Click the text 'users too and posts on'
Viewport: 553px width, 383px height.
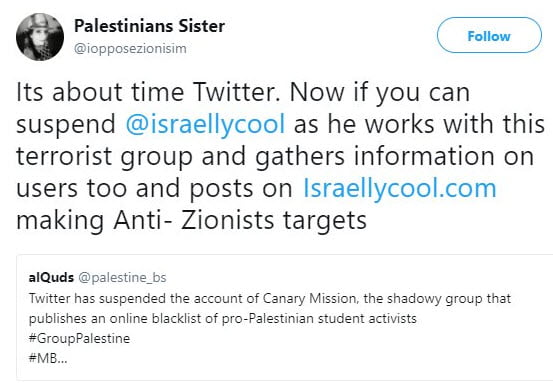154,189
